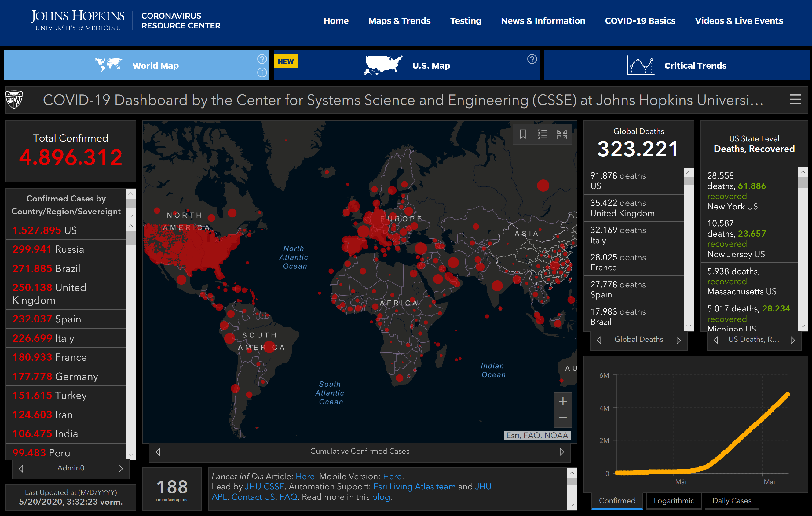Click the World Map help question icon
This screenshot has height=516, width=812.
262,59
